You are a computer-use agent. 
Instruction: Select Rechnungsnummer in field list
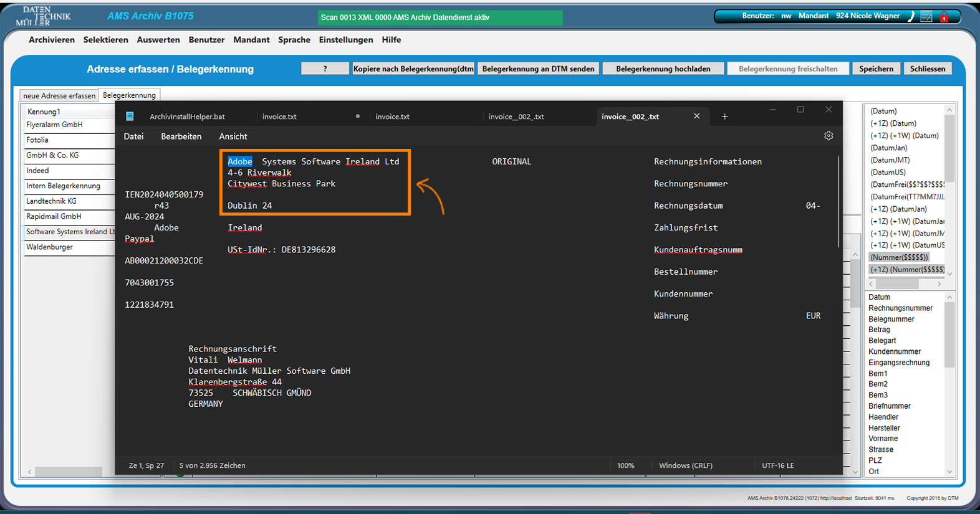[x=900, y=308]
